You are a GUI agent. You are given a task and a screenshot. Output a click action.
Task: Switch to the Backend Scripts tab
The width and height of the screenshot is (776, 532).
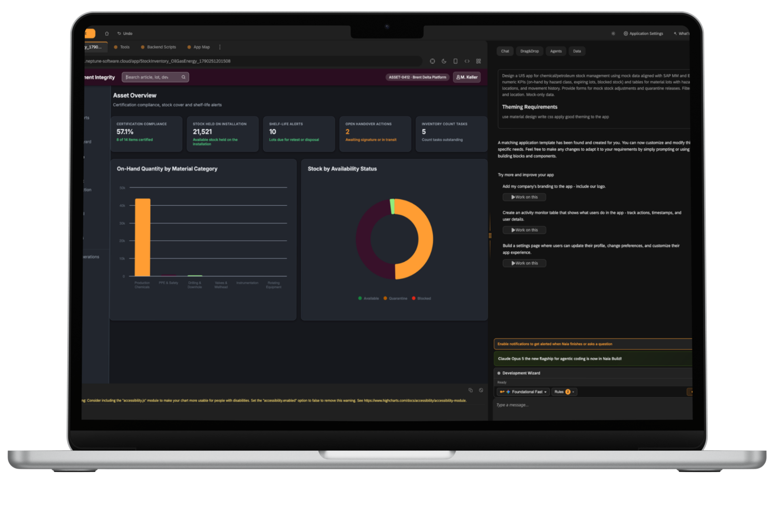(x=158, y=47)
